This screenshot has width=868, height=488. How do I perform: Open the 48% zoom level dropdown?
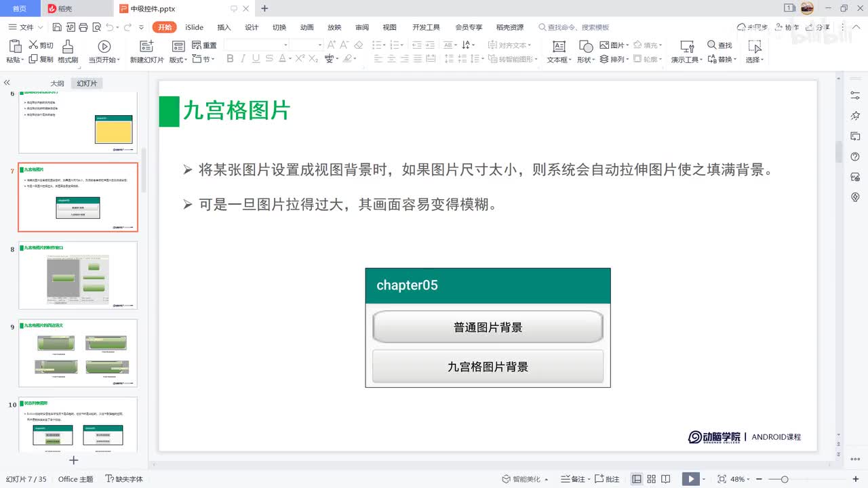click(741, 479)
